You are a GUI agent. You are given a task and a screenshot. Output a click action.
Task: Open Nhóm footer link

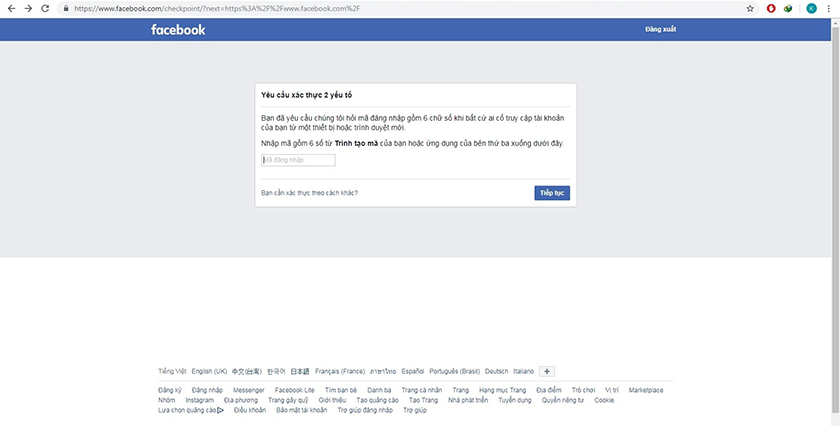(x=167, y=400)
